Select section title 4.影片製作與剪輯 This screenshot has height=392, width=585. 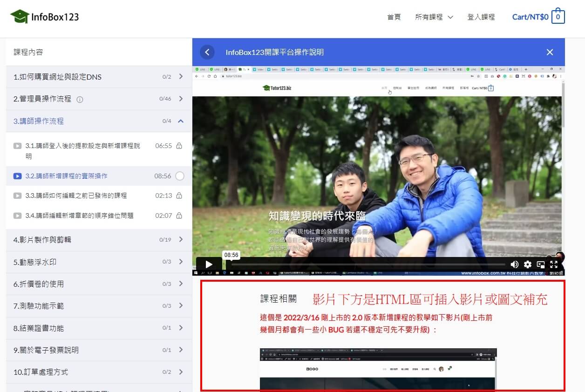tap(42, 240)
